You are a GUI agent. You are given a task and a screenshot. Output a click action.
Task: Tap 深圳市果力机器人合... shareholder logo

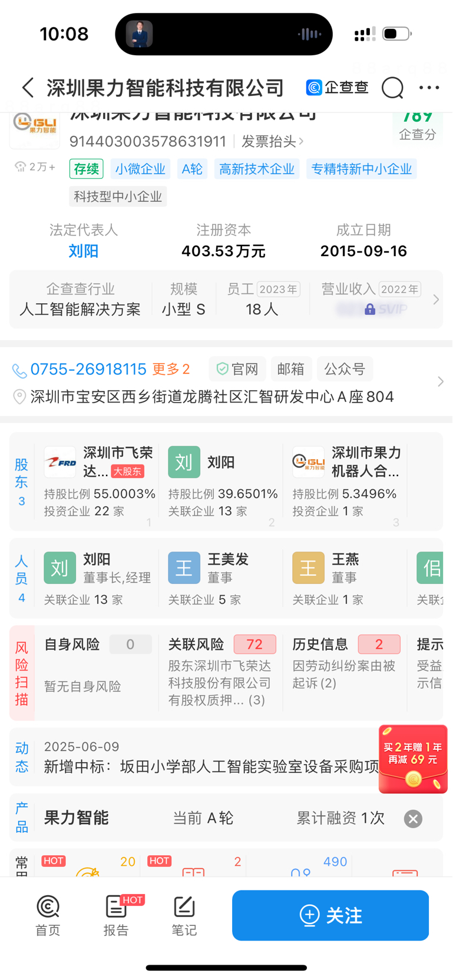tap(309, 463)
